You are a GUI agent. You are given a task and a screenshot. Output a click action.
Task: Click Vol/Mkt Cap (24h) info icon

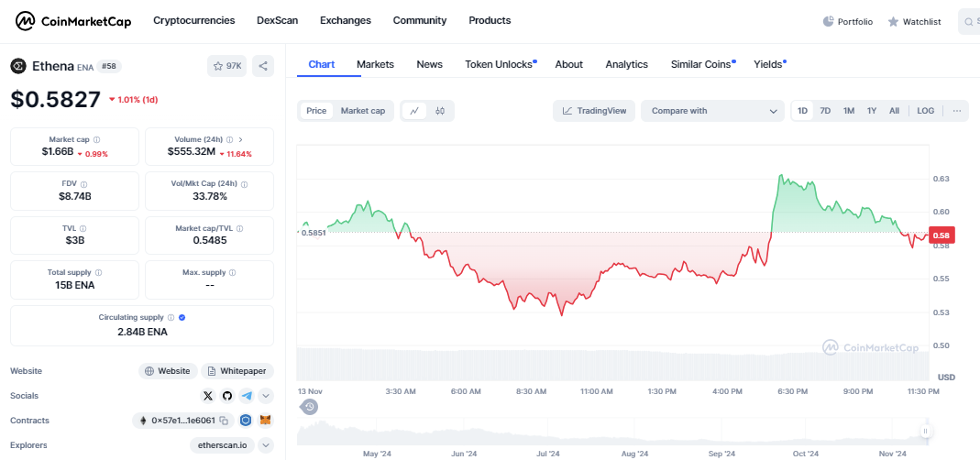pos(245,184)
